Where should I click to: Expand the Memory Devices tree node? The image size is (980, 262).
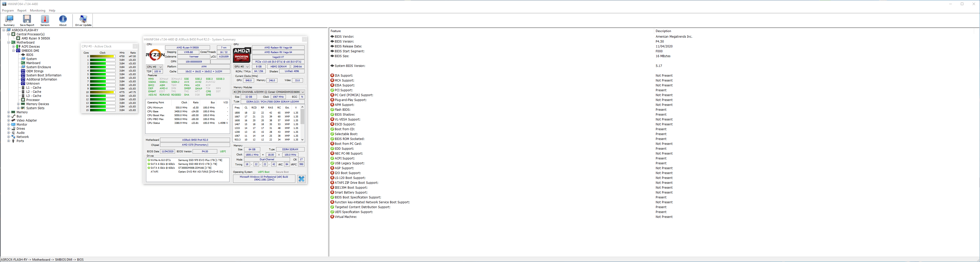click(18, 104)
